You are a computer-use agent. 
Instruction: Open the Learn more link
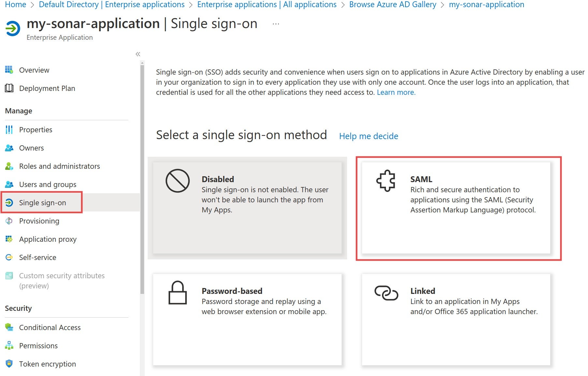pos(395,92)
